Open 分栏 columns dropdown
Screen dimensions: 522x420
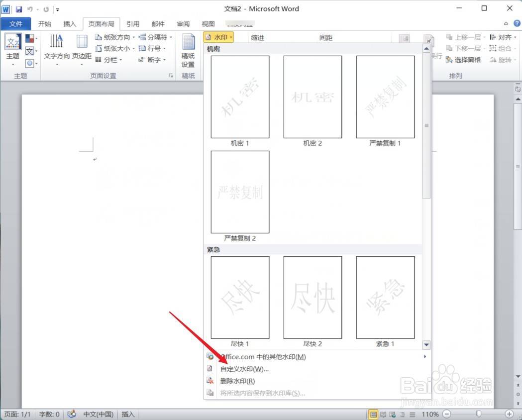pos(109,60)
